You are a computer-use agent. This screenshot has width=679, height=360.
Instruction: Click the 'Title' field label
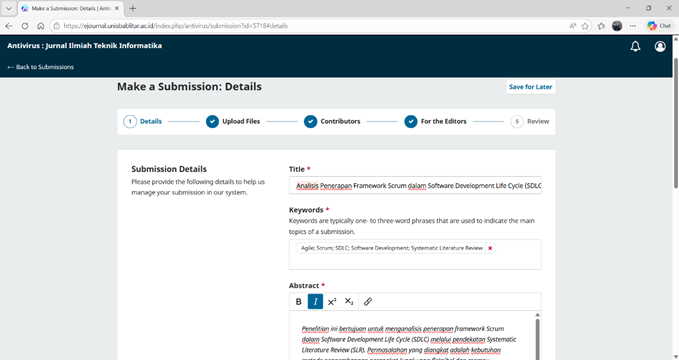[297, 169]
